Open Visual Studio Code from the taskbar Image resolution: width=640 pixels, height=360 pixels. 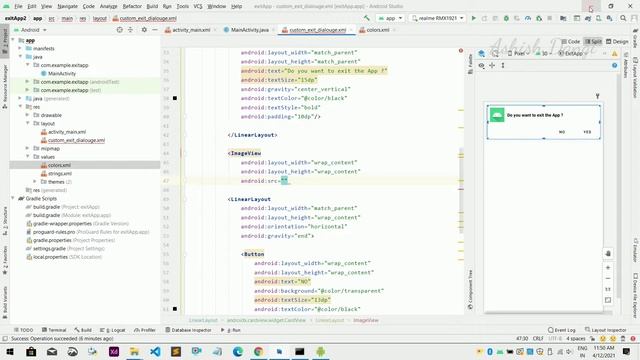coord(156,351)
